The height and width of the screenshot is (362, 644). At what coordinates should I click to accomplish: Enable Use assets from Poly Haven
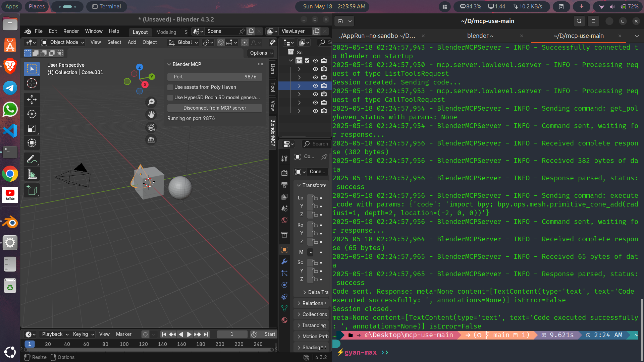point(170,87)
